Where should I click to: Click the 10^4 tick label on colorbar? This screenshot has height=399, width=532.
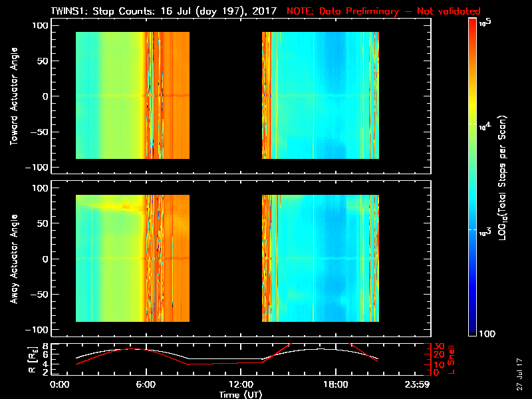pyautogui.click(x=485, y=126)
